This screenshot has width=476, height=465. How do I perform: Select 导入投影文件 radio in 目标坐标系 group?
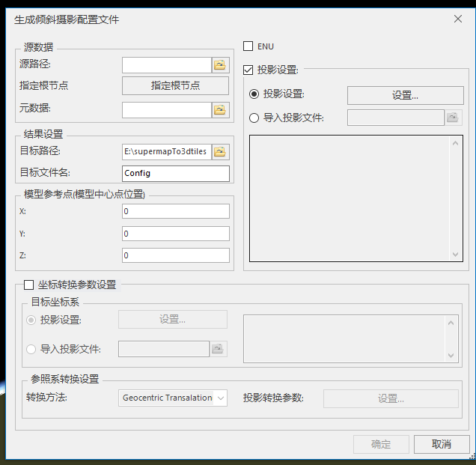(x=31, y=349)
